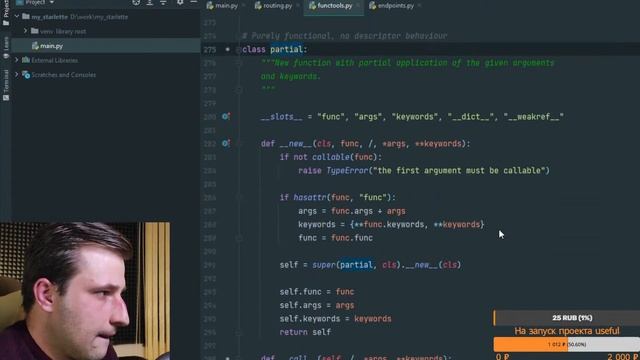This screenshot has height=360, width=640.
Task: Click the override gutter icon beside def __new__
Action: click(x=225, y=144)
